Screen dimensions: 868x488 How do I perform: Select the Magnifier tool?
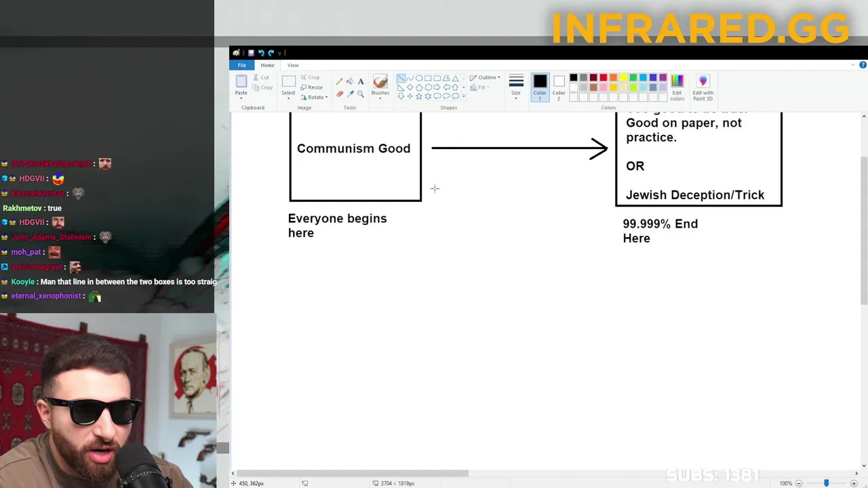(x=361, y=94)
